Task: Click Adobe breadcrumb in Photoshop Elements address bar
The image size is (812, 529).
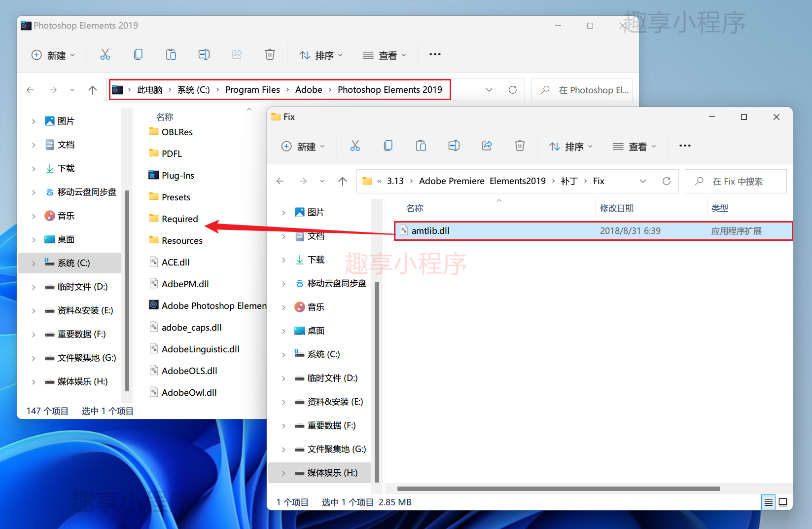Action: [309, 90]
